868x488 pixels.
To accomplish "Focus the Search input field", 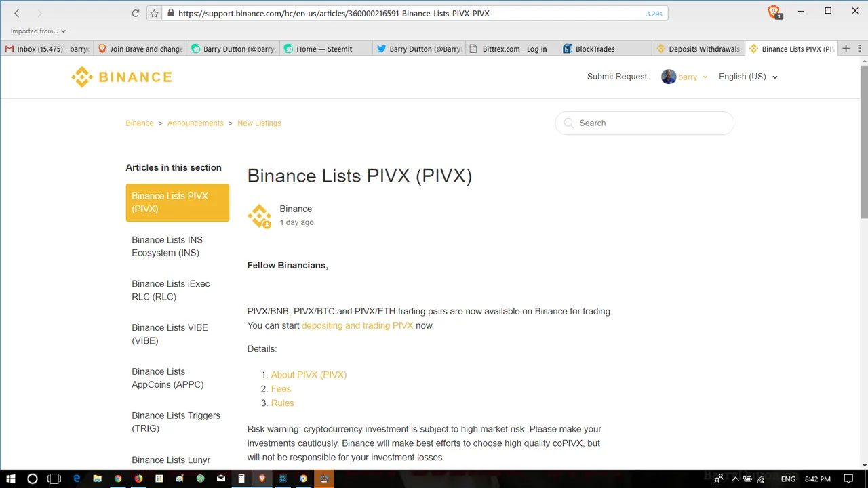I will [x=644, y=123].
